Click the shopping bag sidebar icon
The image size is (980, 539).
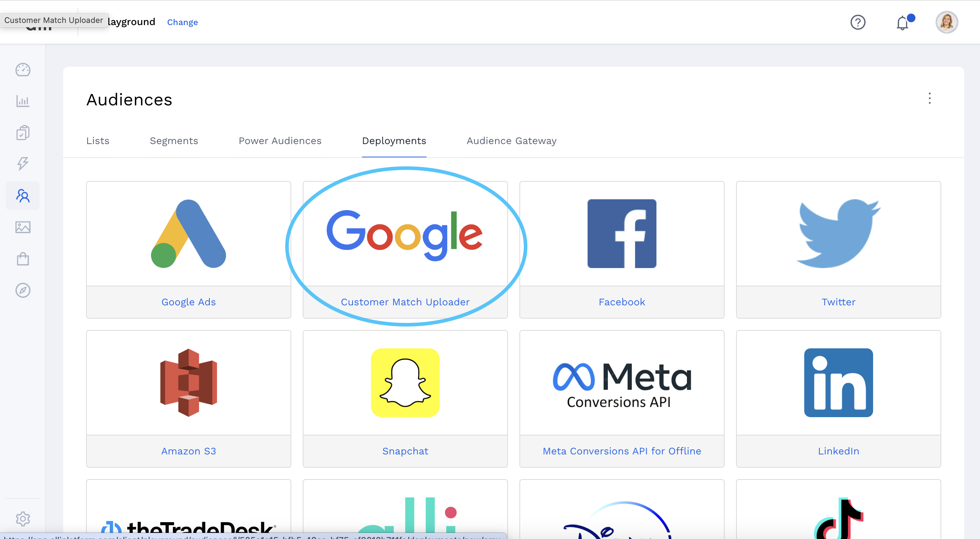coord(23,259)
